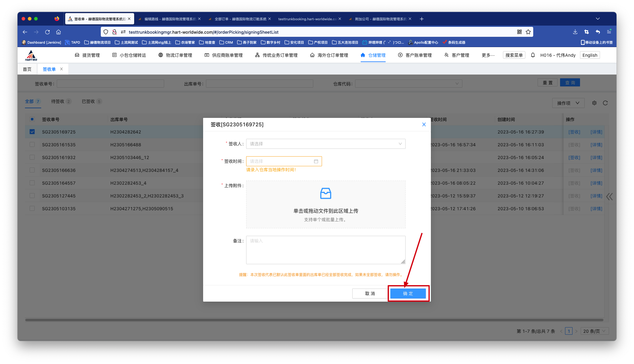Toggle the select-all header checkbox
Image resolution: width=634 pixels, height=364 pixels.
(x=32, y=119)
